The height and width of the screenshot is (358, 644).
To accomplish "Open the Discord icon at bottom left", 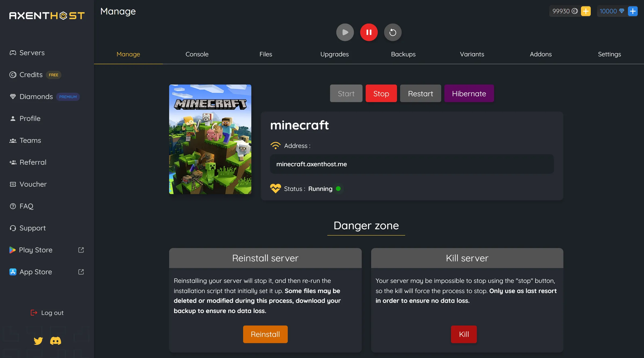I will coord(55,341).
